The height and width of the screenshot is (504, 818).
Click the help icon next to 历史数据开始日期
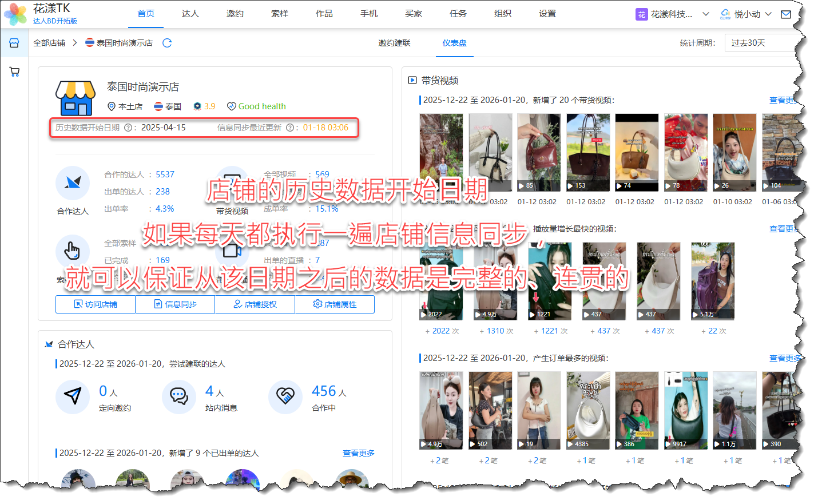[128, 128]
